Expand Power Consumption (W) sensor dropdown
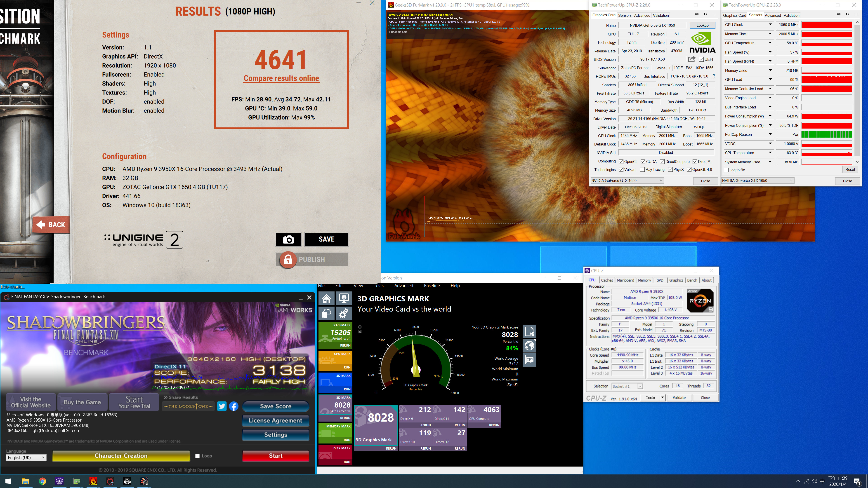The image size is (868, 488). [770, 116]
